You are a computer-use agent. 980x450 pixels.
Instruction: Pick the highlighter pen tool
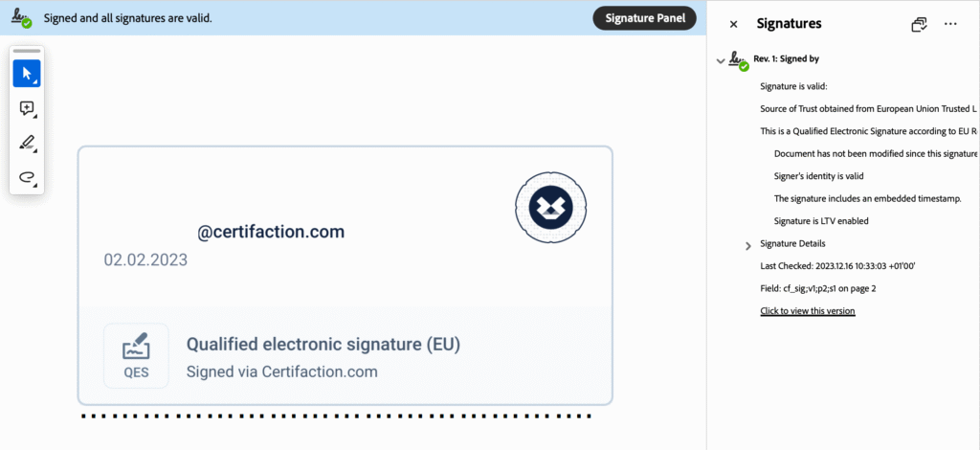pyautogui.click(x=27, y=144)
